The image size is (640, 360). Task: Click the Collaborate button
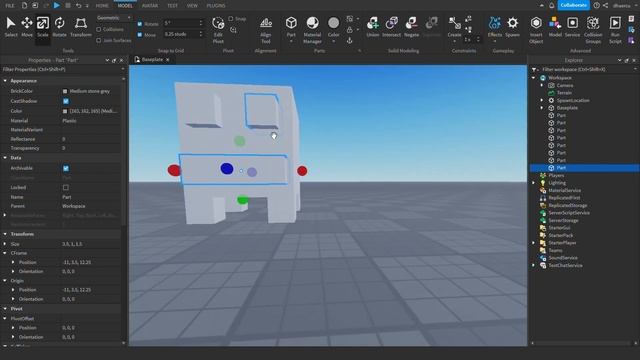[573, 5]
